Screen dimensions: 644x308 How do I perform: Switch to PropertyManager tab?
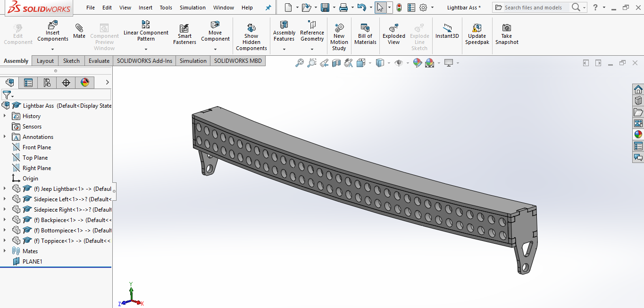(x=28, y=83)
